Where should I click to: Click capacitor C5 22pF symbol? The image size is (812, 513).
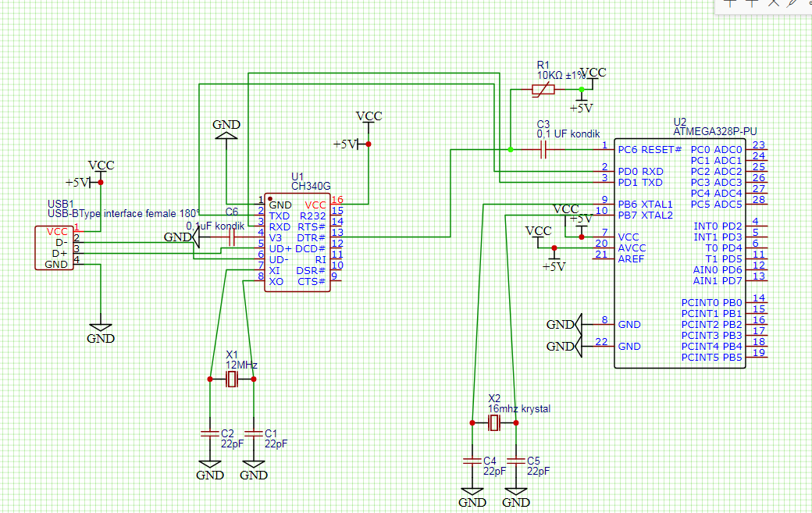[515, 459]
